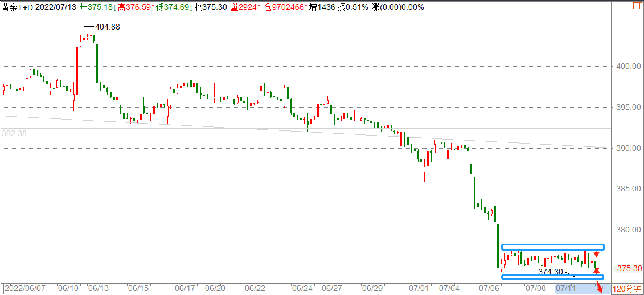This screenshot has height=295, width=644.
Task: Click the low price 低374.69
Action: point(174,7)
